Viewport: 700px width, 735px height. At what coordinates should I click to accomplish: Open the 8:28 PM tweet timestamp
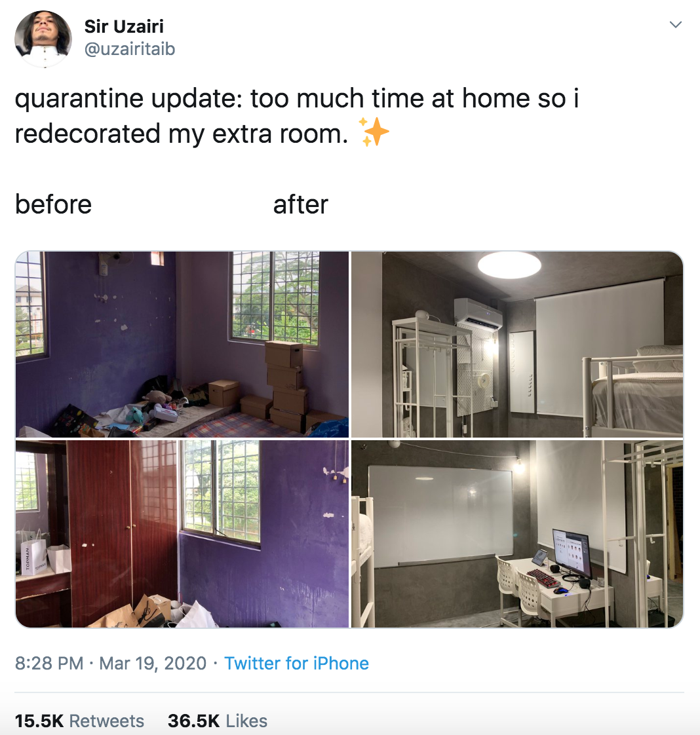tap(49, 664)
